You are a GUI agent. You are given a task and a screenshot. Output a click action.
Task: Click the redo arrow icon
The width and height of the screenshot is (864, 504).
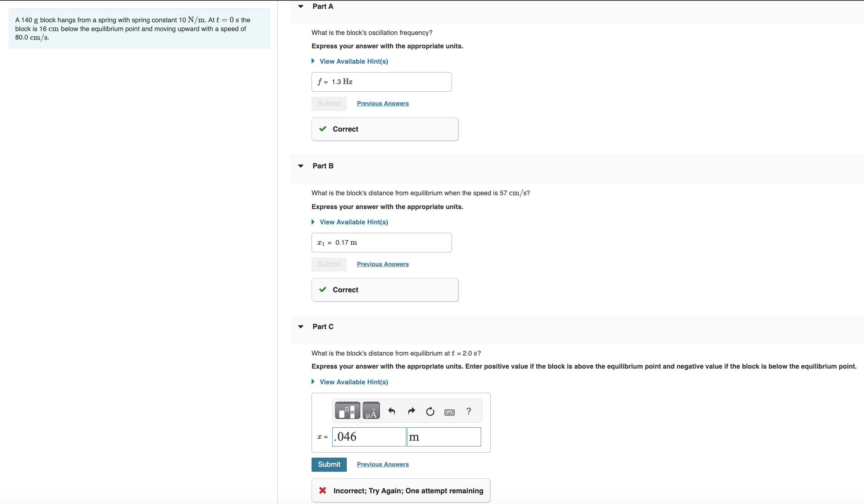(411, 411)
